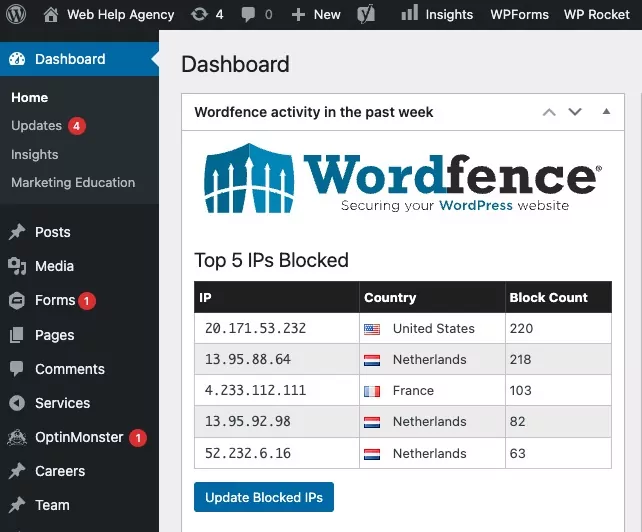
Task: Click the Posts pushpin icon
Action: (x=17, y=232)
